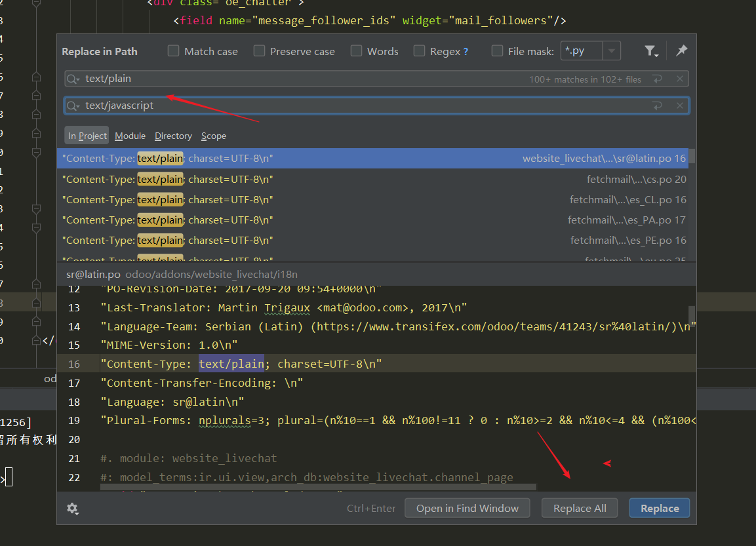Enable the File mask checkbox
This screenshot has width=756, height=546.
coord(497,51)
